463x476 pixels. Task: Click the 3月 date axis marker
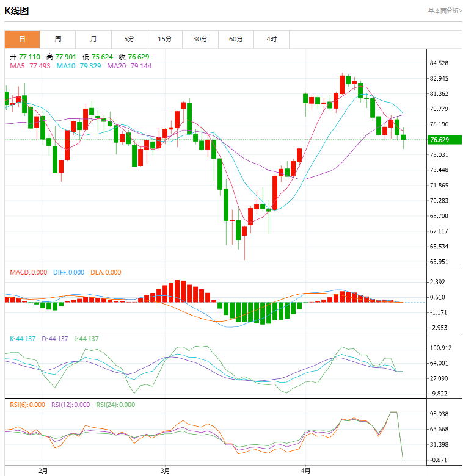[x=165, y=471]
